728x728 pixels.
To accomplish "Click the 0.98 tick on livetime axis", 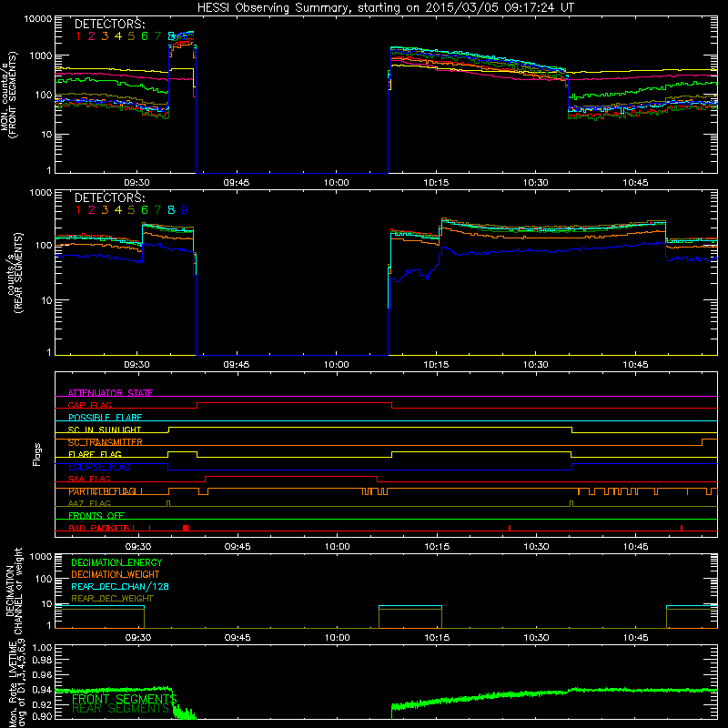I will coord(42,661).
